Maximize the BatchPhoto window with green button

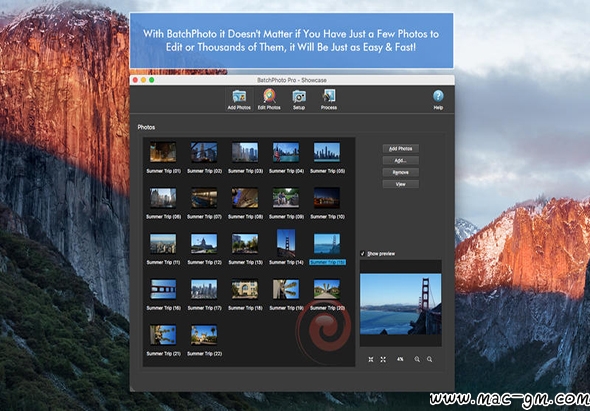152,80
